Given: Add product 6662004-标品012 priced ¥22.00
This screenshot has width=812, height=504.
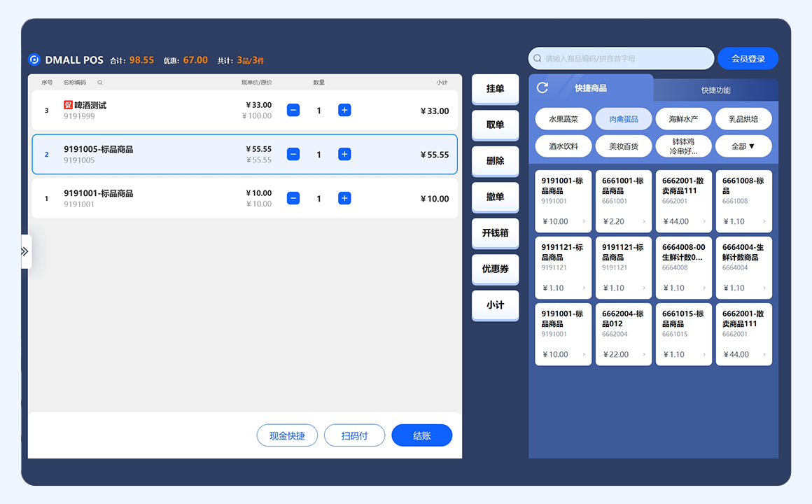Looking at the screenshot, I should [x=623, y=334].
